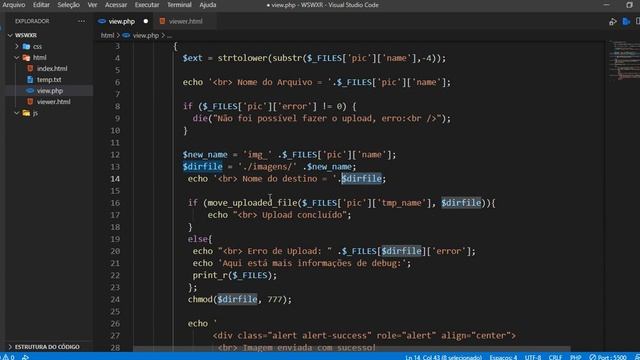Click the html breadcrumb segment
Screen dimensions: 640x360
[x=107, y=36]
